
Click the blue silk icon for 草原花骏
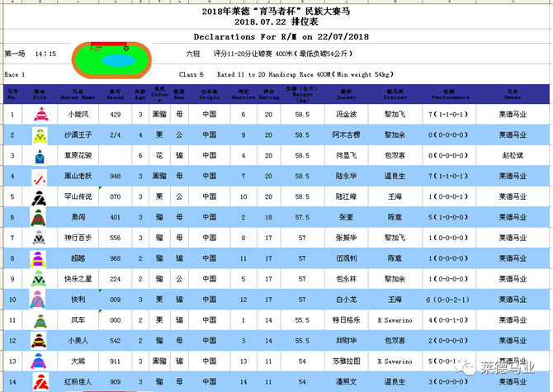(39, 156)
